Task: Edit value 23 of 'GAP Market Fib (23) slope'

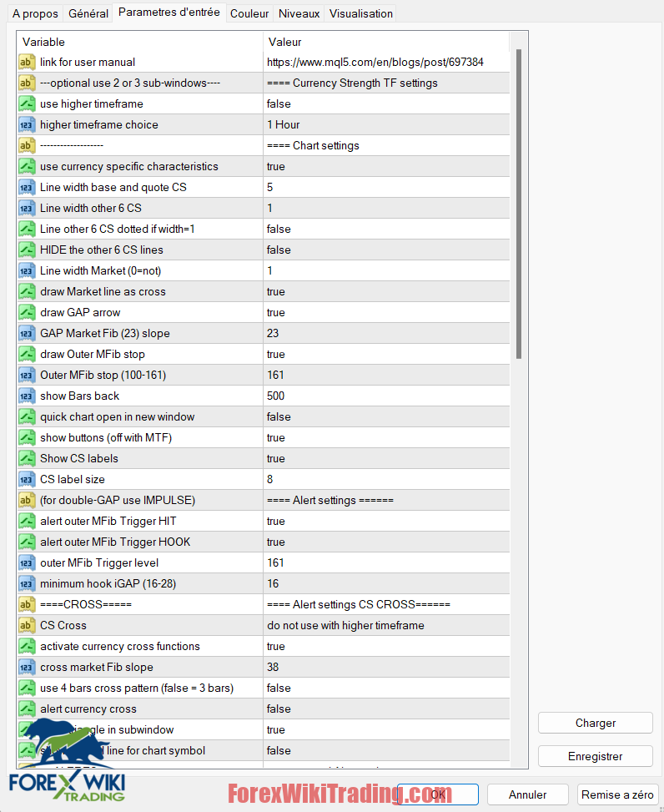Action: click(386, 334)
